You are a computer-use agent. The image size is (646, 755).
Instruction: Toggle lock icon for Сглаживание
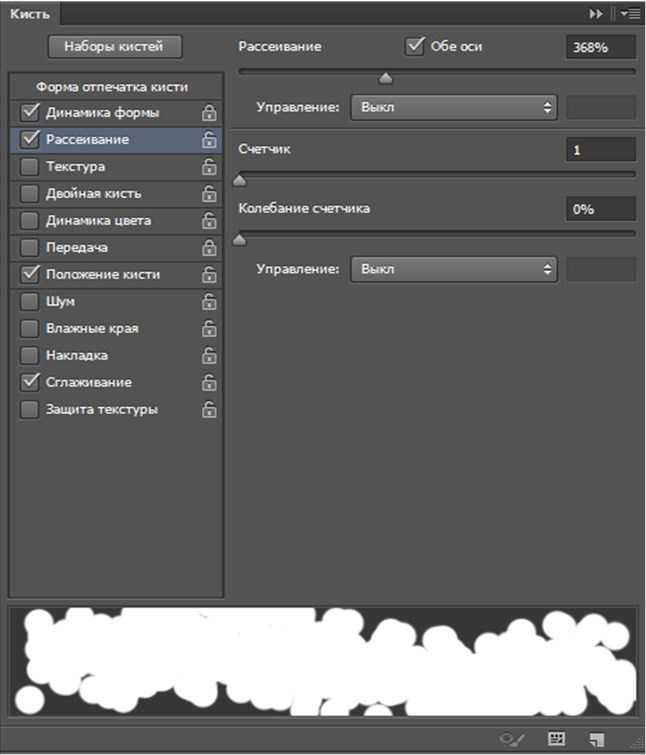click(x=209, y=382)
